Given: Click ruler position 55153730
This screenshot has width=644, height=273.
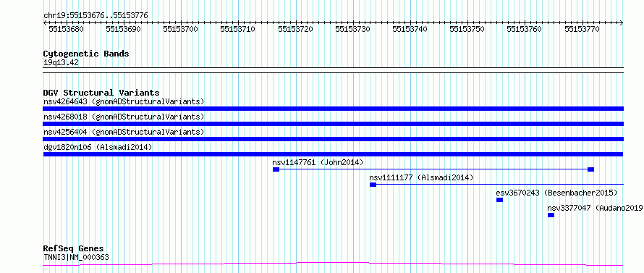Looking at the screenshot, I should coord(353,29).
